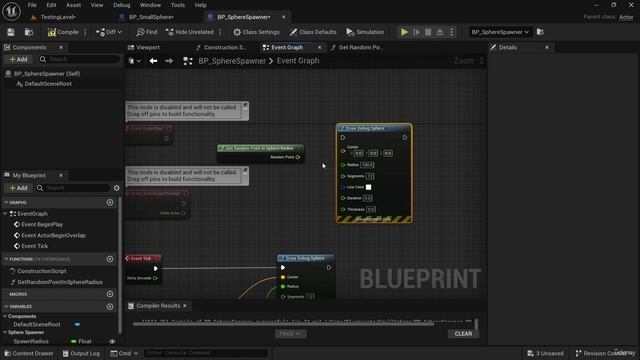Add new variable with plus icon

(110, 307)
